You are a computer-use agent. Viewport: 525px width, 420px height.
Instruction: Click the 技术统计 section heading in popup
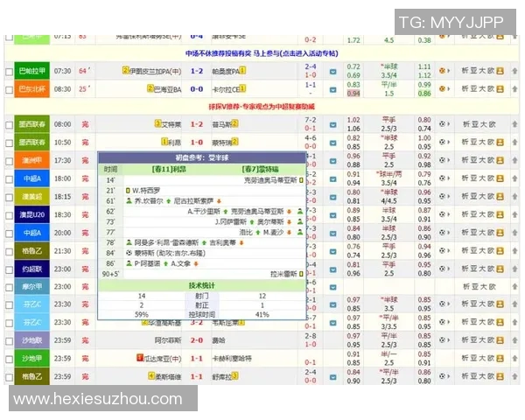[202, 286]
